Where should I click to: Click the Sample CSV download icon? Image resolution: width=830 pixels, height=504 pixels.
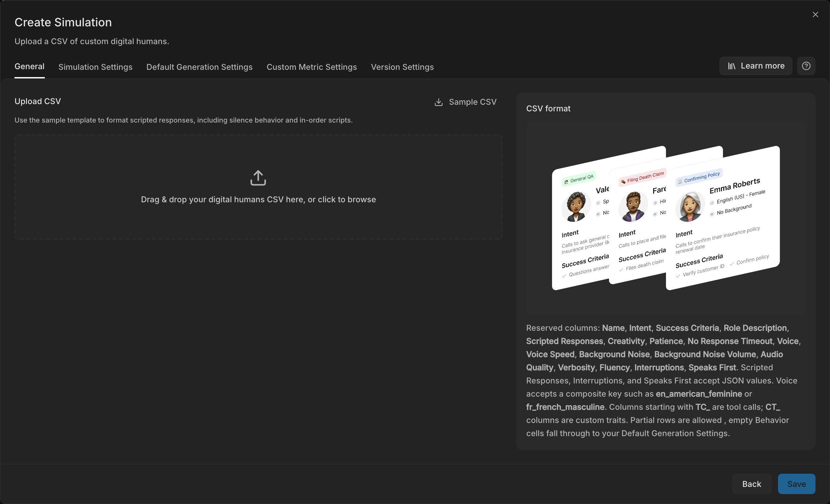point(439,102)
